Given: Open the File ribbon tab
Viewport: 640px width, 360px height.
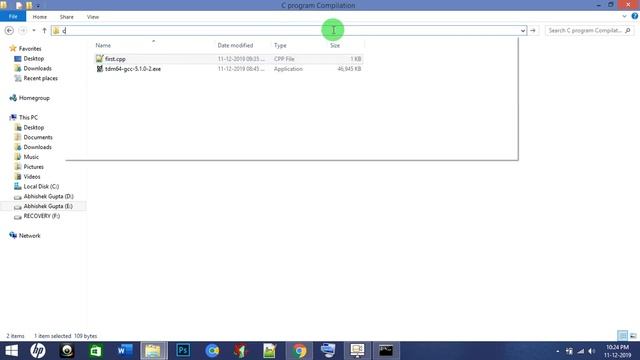Looking at the screenshot, I should (x=13, y=17).
